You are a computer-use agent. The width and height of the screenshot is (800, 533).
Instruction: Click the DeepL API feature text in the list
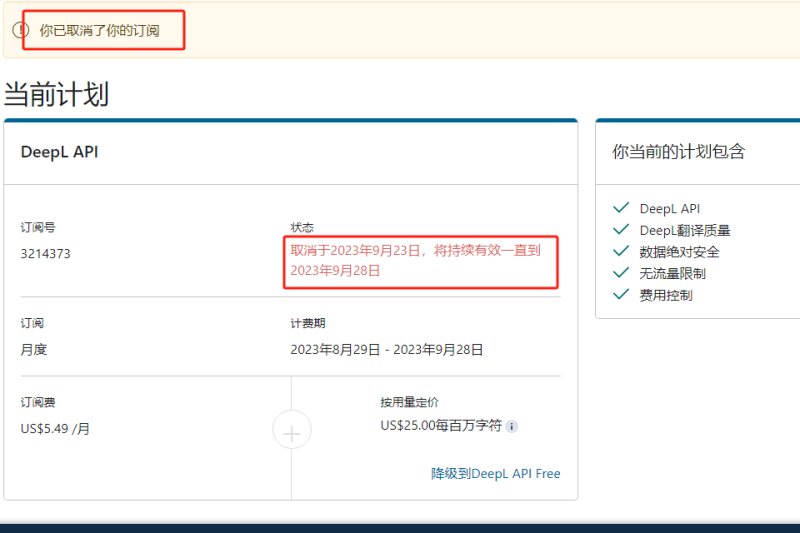click(x=669, y=209)
